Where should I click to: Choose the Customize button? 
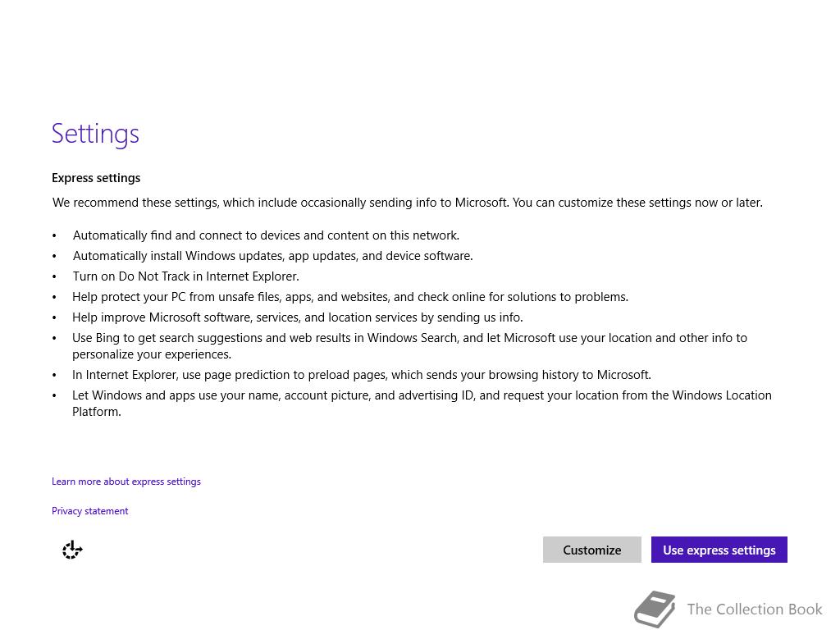592,550
